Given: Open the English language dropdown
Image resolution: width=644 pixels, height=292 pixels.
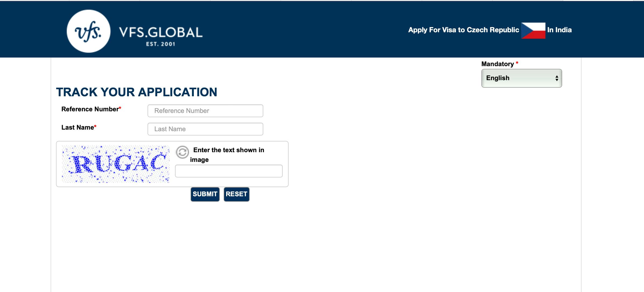Looking at the screenshot, I should 521,78.
